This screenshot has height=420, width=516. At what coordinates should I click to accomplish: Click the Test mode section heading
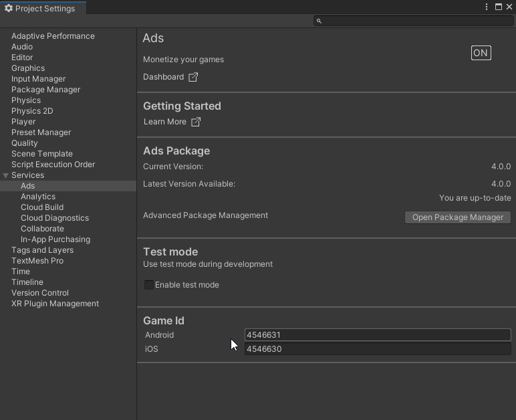(x=170, y=252)
